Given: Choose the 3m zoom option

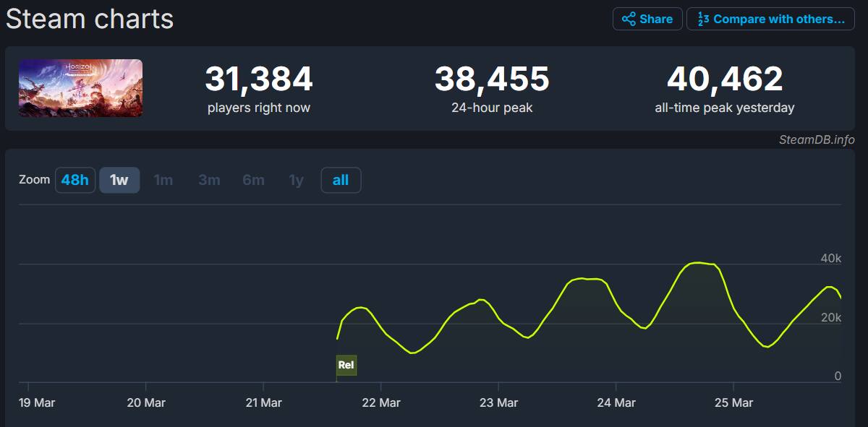Looking at the screenshot, I should [209, 180].
